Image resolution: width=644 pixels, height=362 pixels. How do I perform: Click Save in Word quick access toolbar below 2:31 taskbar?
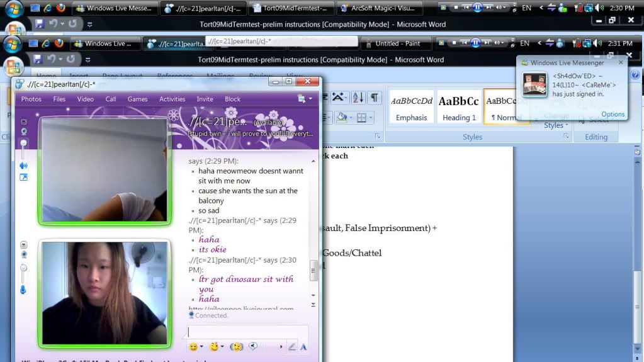point(38,59)
